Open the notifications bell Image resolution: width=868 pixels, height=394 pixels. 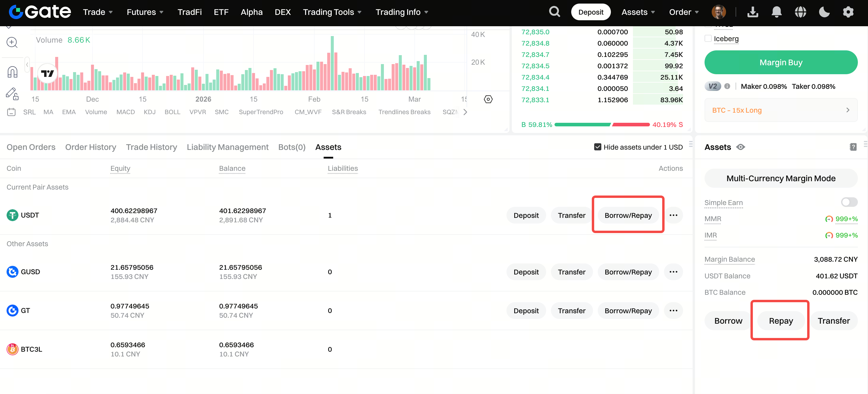coord(776,12)
